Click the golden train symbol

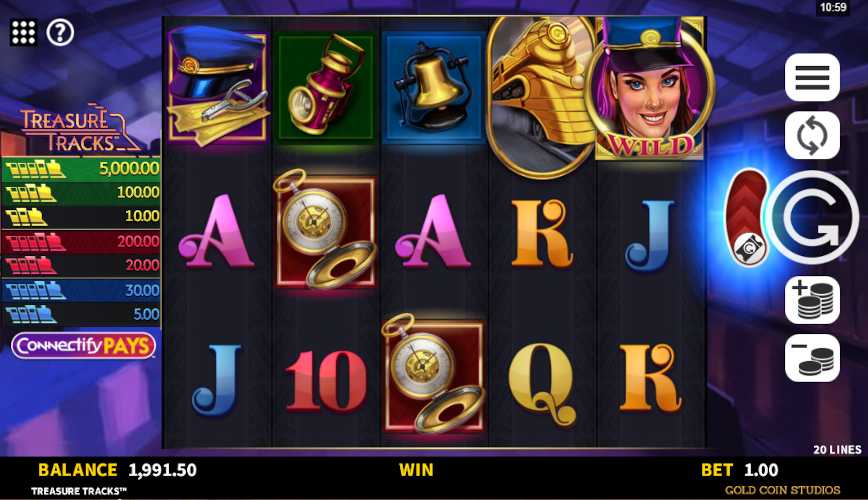540,95
